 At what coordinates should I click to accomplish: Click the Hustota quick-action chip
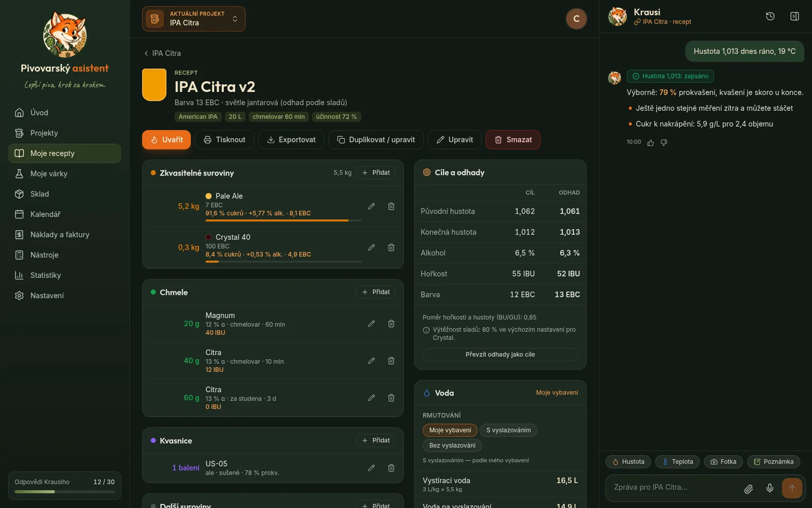628,462
